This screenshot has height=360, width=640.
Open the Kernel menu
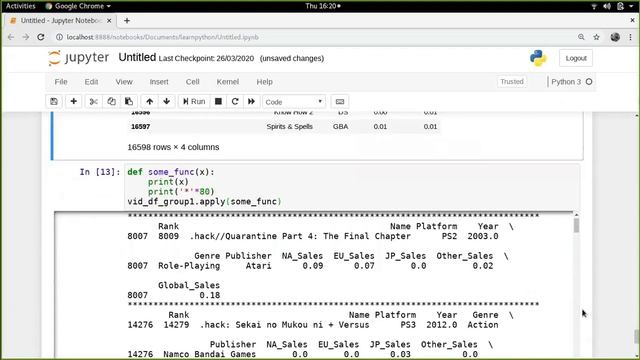(x=228, y=82)
